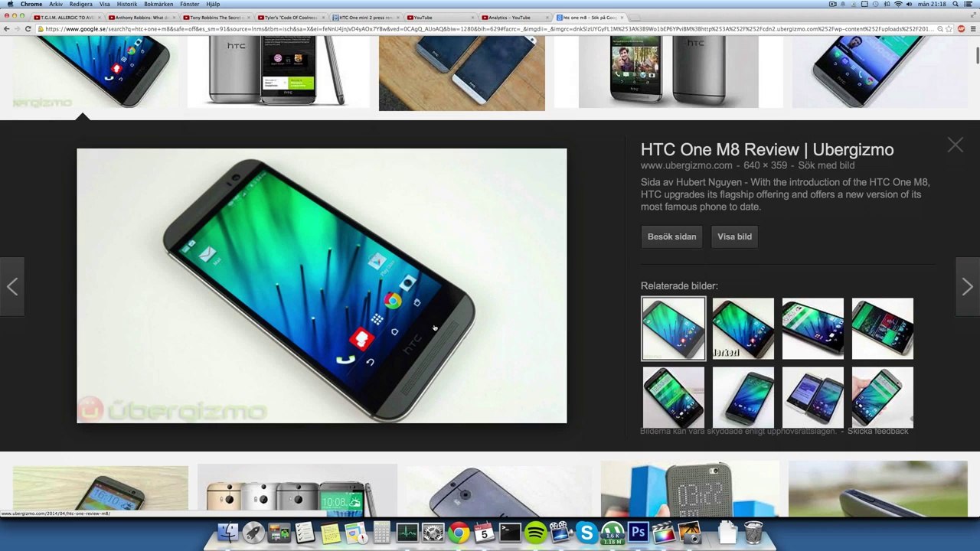The height and width of the screenshot is (551, 980).
Task: Open the Hjälp menu
Action: 213,5
